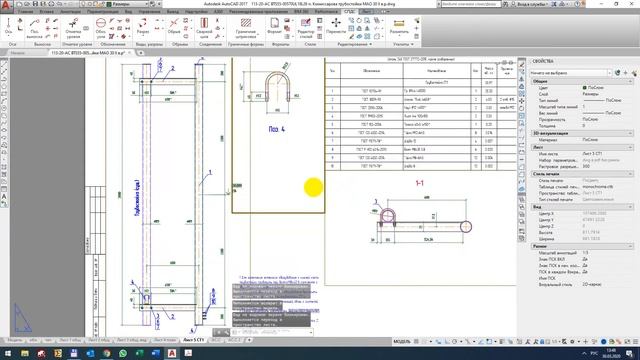
Task: Toggle МОДЕЛЬ space button in status bar
Action: tap(402, 341)
